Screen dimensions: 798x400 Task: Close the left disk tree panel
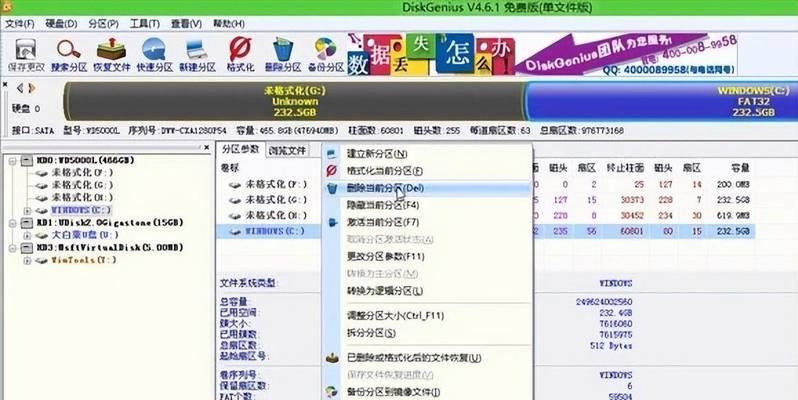[x=207, y=148]
